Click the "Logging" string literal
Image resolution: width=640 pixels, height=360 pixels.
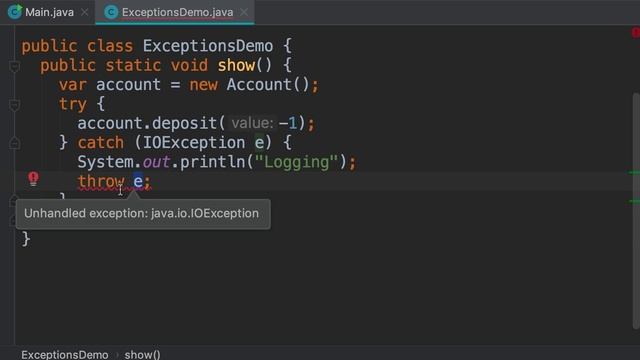(297, 162)
